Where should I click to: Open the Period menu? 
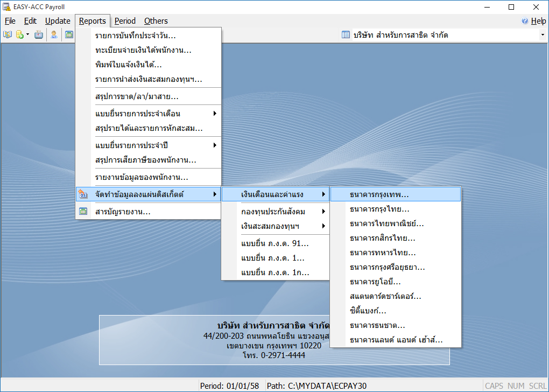click(x=125, y=21)
